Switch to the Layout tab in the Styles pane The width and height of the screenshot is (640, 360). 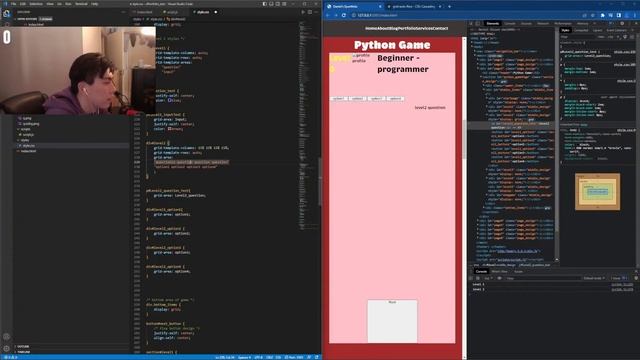coord(597,30)
